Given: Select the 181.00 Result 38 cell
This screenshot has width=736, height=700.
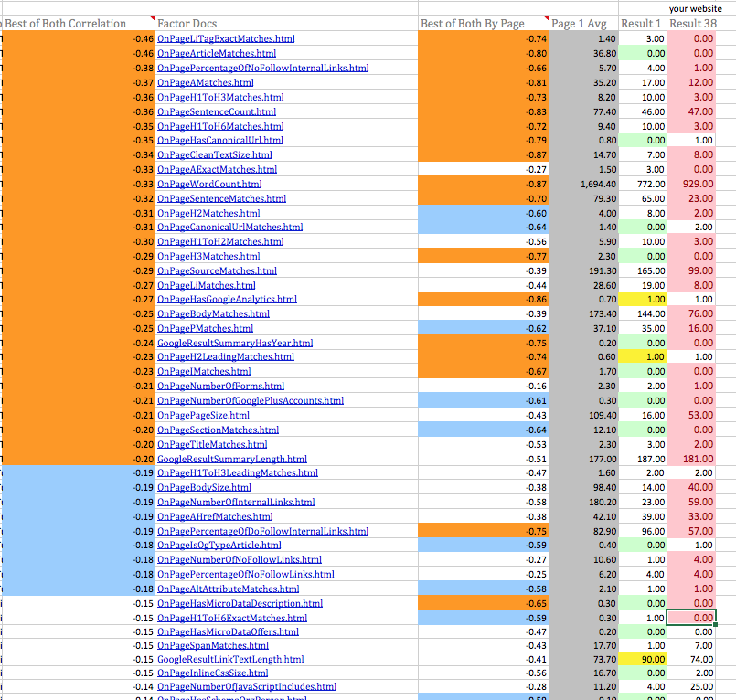Looking at the screenshot, I should coord(691,459).
